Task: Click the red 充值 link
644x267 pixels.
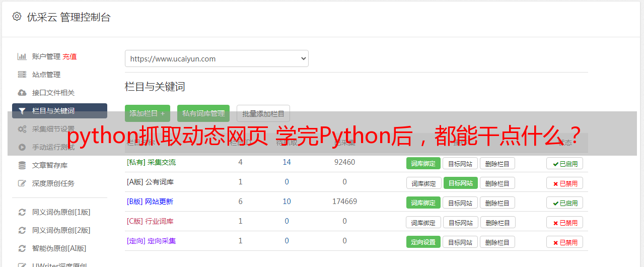Action: (x=70, y=56)
